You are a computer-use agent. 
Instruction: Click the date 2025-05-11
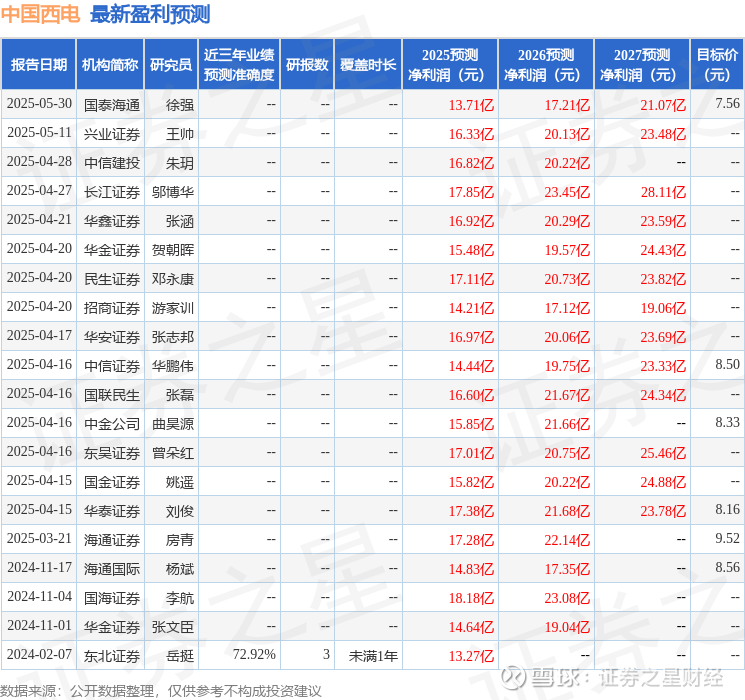click(39, 133)
